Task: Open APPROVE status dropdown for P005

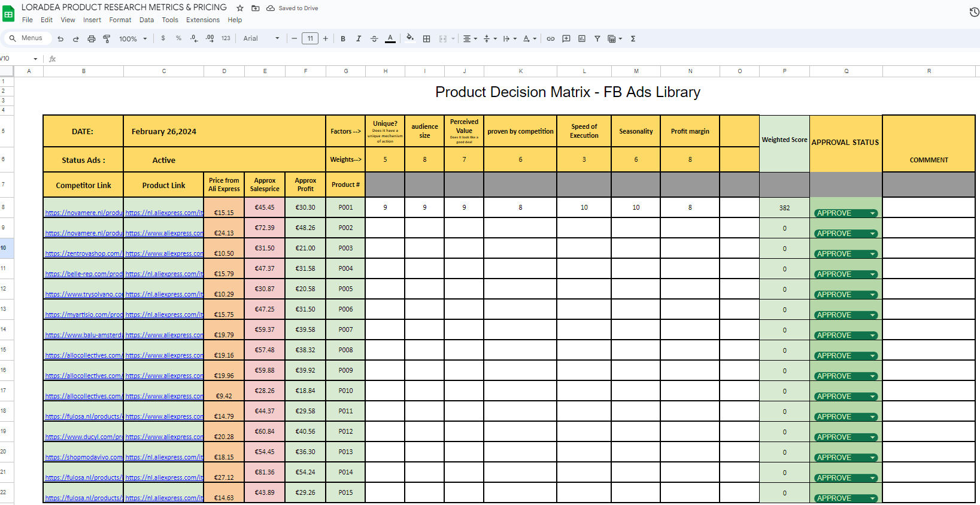Action: pyautogui.click(x=846, y=295)
